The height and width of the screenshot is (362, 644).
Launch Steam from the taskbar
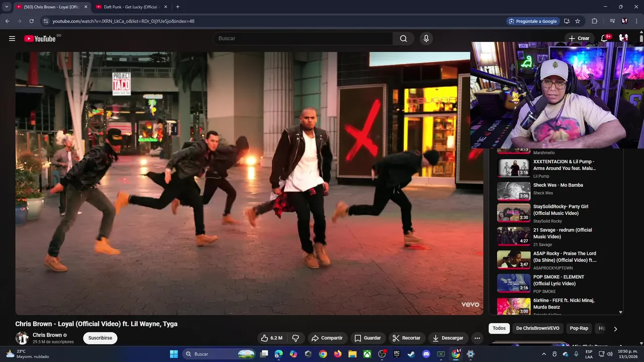[x=411, y=354]
